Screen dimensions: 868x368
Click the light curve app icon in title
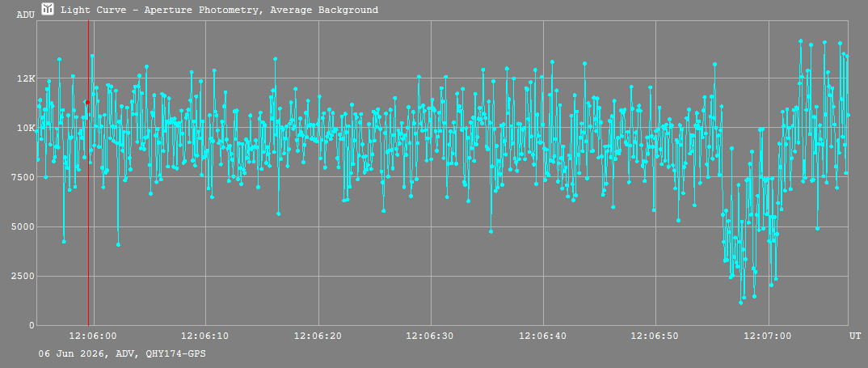(48, 9)
